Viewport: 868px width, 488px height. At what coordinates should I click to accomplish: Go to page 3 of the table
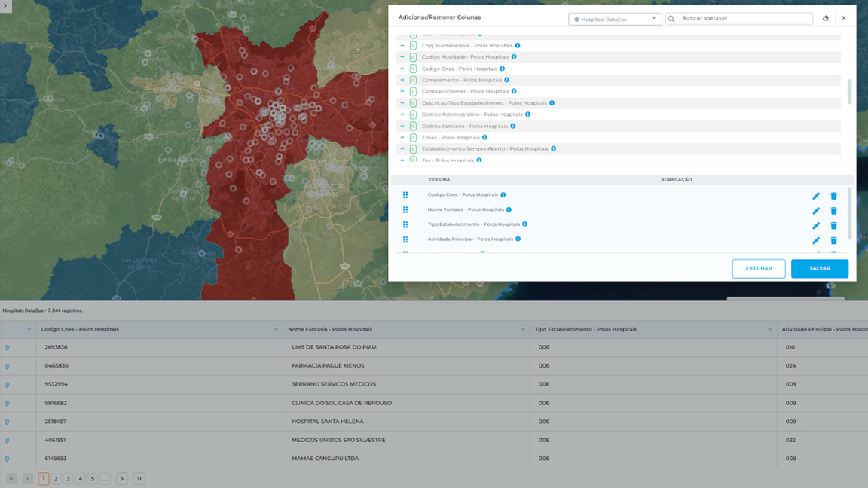coord(68,479)
